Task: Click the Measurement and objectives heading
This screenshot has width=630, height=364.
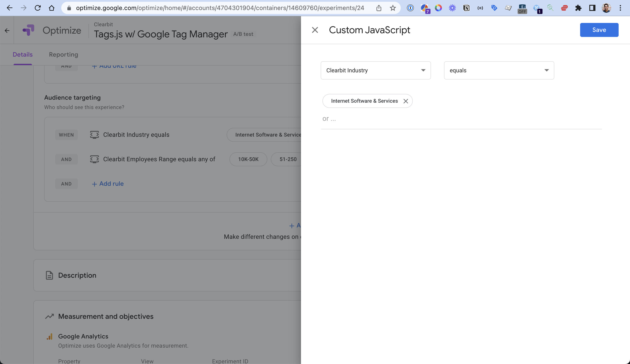Action: [106, 316]
